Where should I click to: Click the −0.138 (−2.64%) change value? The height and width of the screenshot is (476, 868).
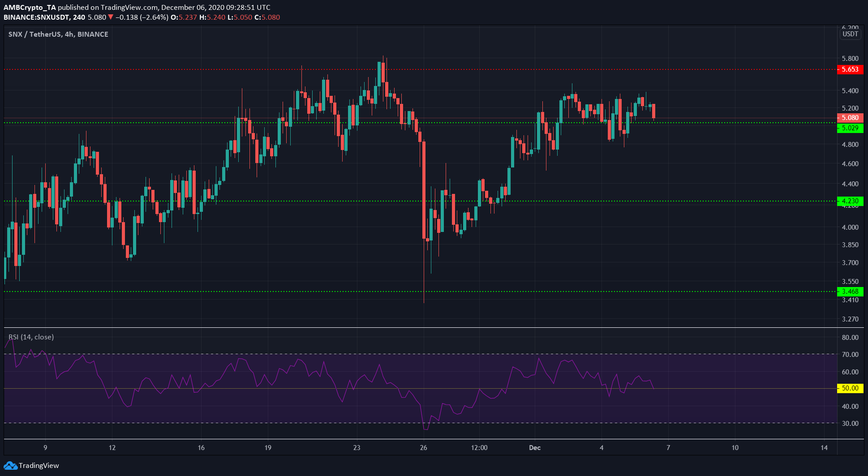tap(142, 17)
